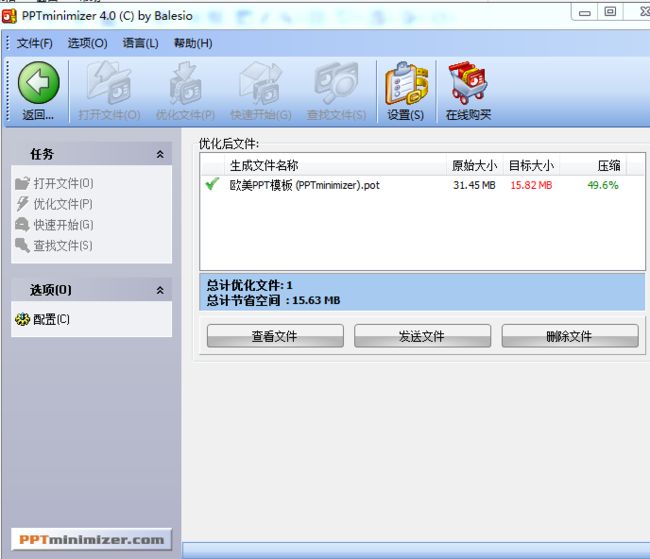Image resolution: width=650 pixels, height=559 pixels.
Task: Click 快速开始(G) in the task panel
Action: click(54, 225)
